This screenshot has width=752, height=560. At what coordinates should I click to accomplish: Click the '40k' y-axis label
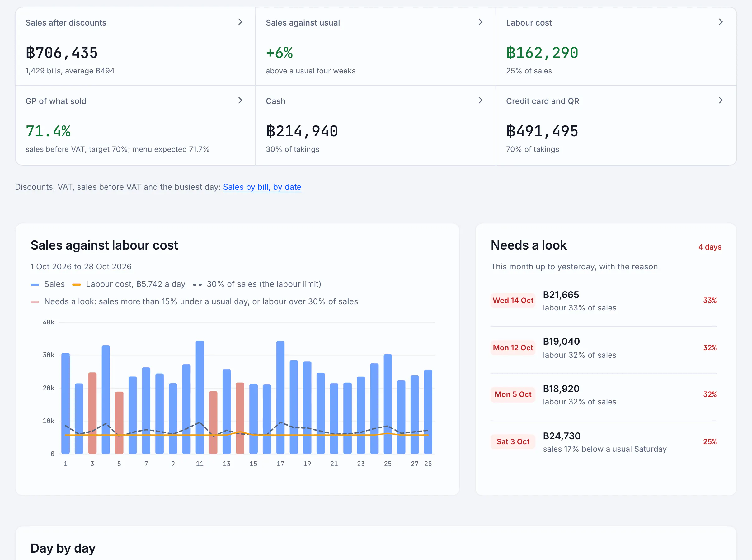(49, 322)
